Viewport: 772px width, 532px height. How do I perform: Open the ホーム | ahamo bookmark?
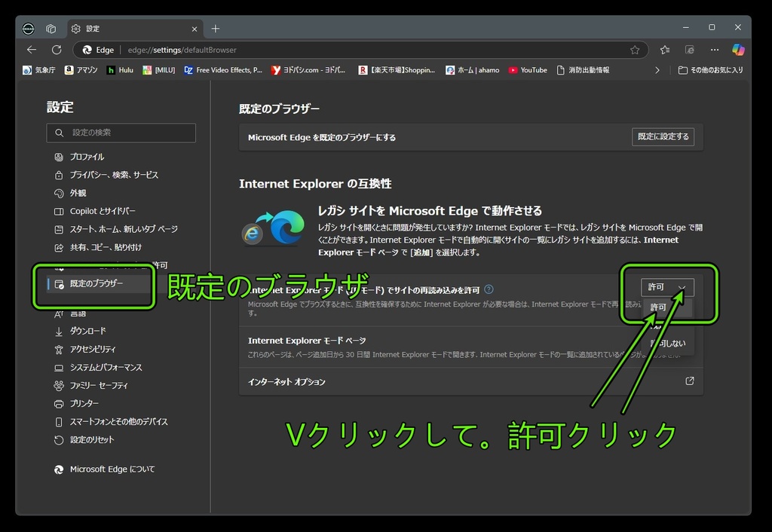(x=473, y=70)
